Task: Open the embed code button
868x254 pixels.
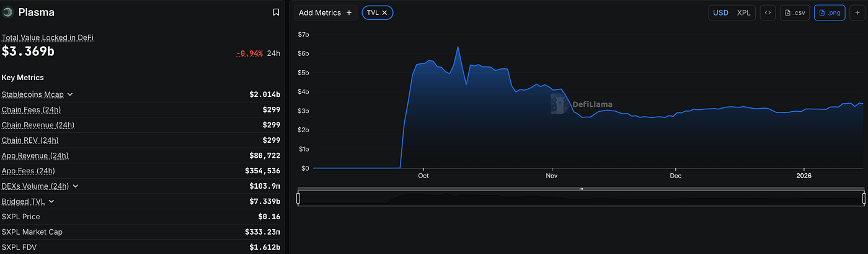Action: coord(768,12)
